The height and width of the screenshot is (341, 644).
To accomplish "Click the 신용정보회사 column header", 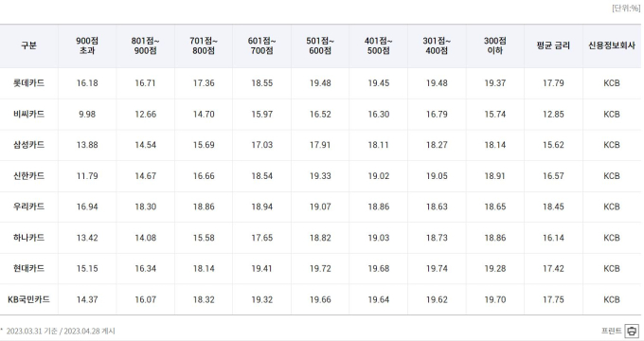I will click(x=612, y=45).
